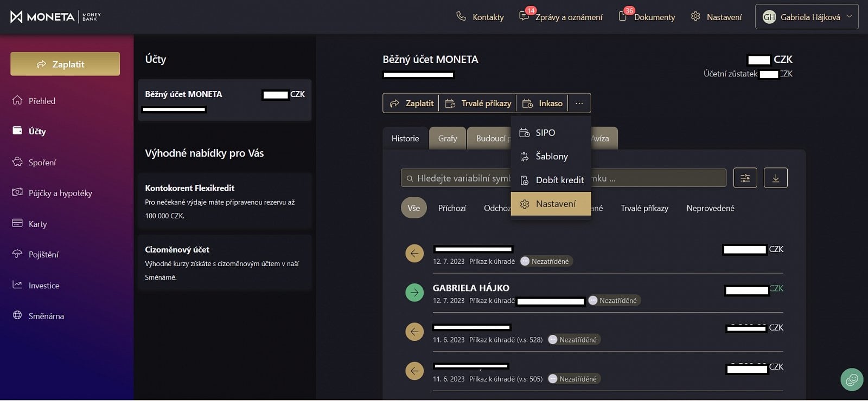Click Zaplatit in the account toolbar
Viewport: 868px width, 401px height.
412,103
